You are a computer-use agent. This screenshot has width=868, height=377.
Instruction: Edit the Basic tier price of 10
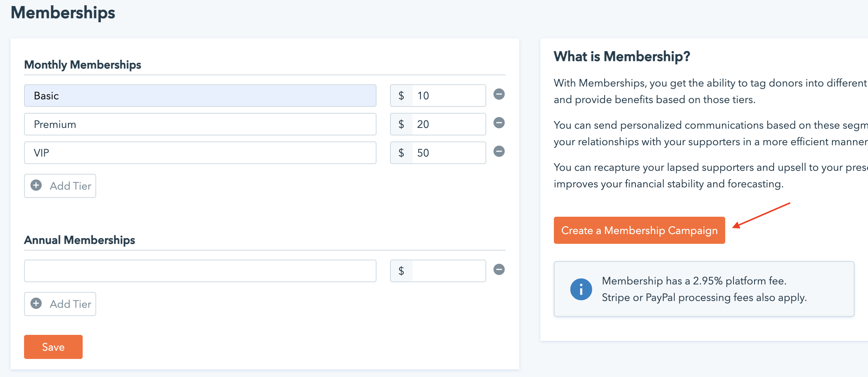tap(448, 96)
